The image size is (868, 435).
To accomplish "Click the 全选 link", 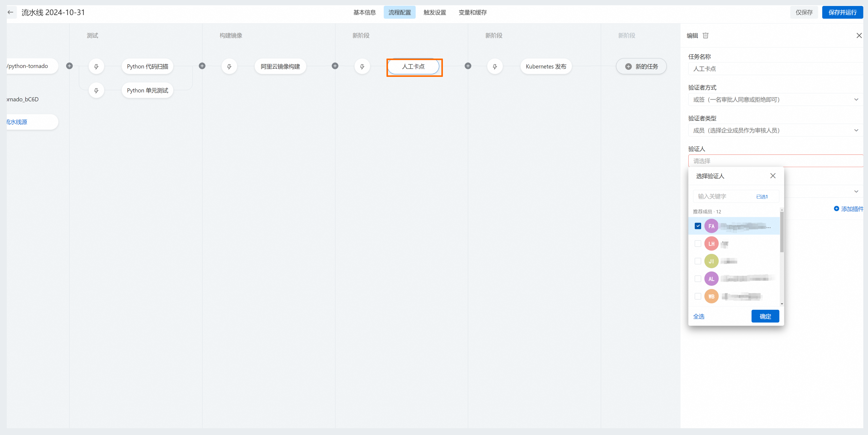I will tap(699, 316).
